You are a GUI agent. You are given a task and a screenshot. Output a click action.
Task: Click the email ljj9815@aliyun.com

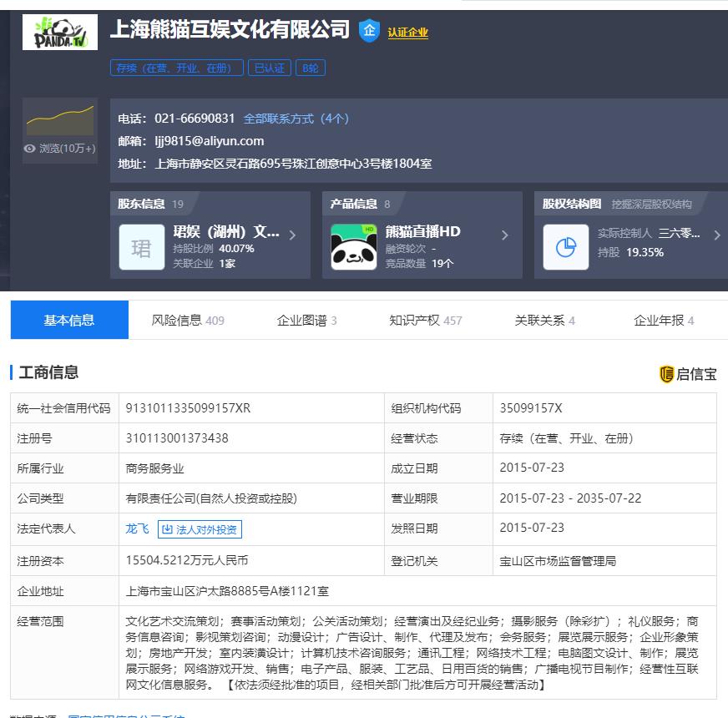210,141
